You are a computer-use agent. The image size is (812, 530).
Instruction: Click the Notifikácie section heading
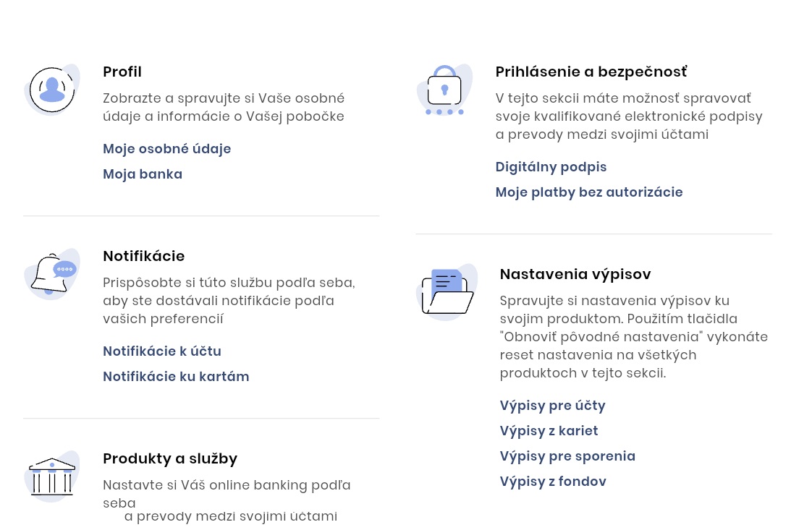point(143,256)
